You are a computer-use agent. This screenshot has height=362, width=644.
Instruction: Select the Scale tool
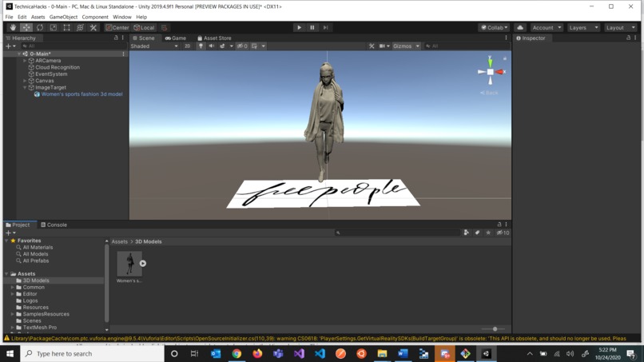(53, 27)
